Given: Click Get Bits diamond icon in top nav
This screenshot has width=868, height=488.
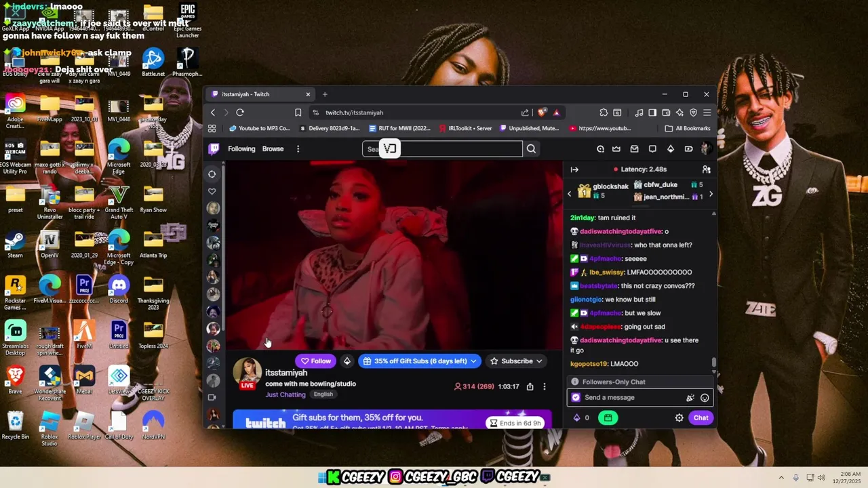Looking at the screenshot, I should 671,149.
